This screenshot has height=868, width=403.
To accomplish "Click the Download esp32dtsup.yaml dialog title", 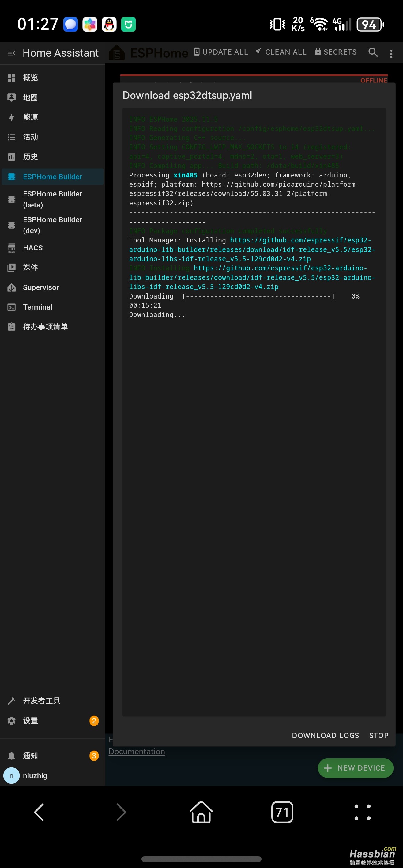I will point(187,95).
